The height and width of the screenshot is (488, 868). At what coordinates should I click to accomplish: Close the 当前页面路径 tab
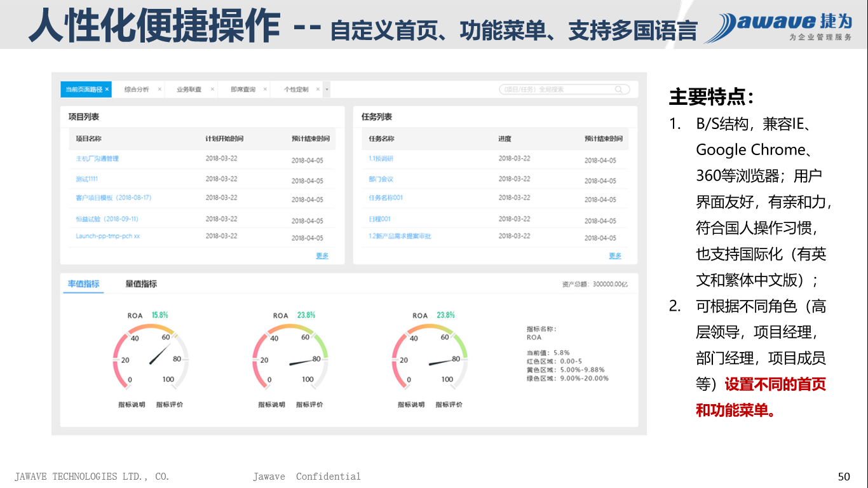(107, 90)
